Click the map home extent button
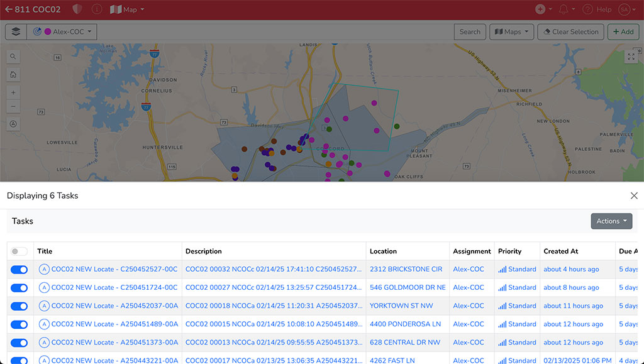644x364 pixels. [14, 74]
